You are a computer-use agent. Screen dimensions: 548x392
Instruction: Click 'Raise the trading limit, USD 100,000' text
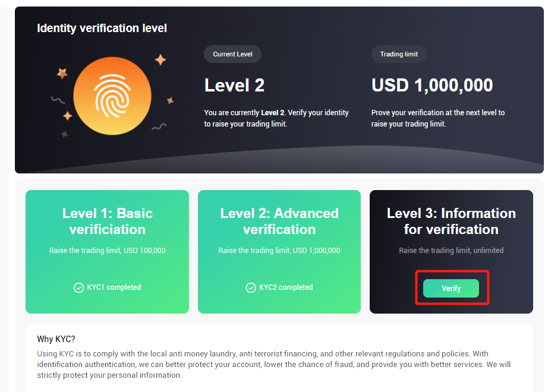[x=108, y=250]
